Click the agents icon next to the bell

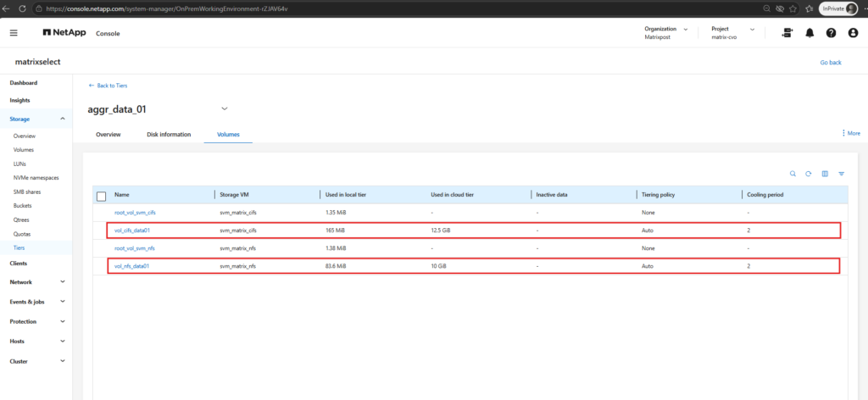coord(787,33)
